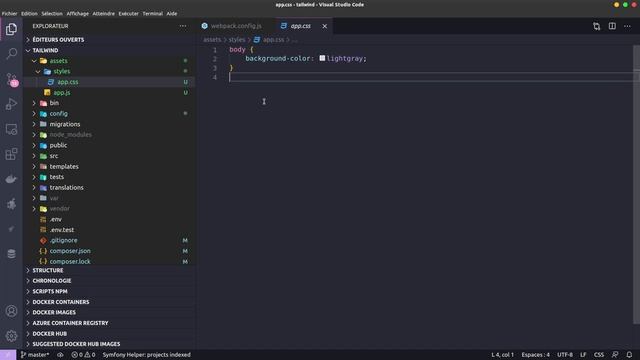Screen dimensions: 640x360
Task: Click the lightgray color swatch
Action: 322,58
